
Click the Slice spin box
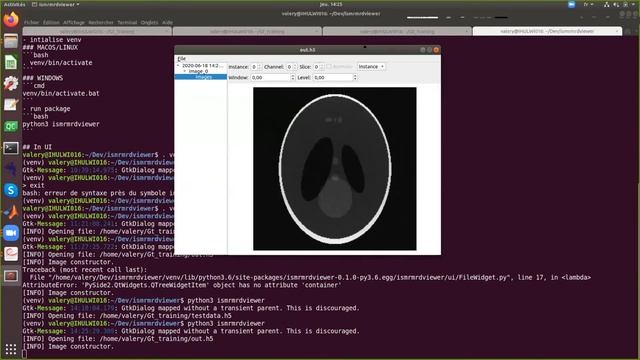(318, 67)
